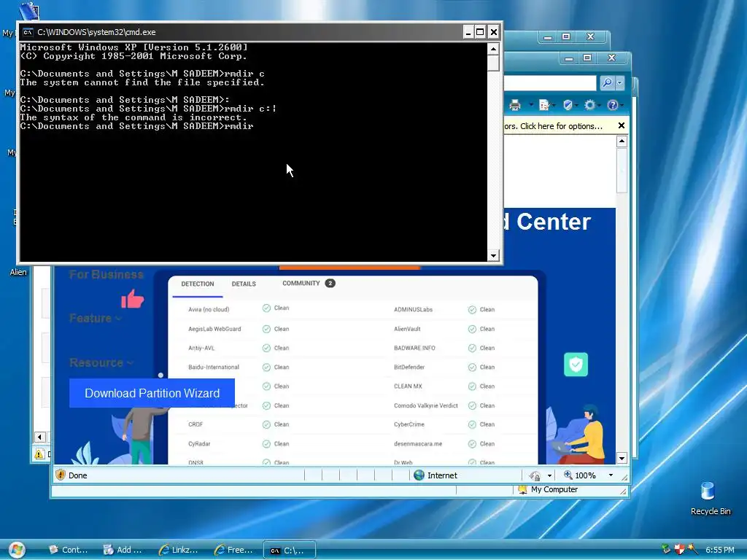Click the AegisLab WebGuard row text

[x=214, y=329]
